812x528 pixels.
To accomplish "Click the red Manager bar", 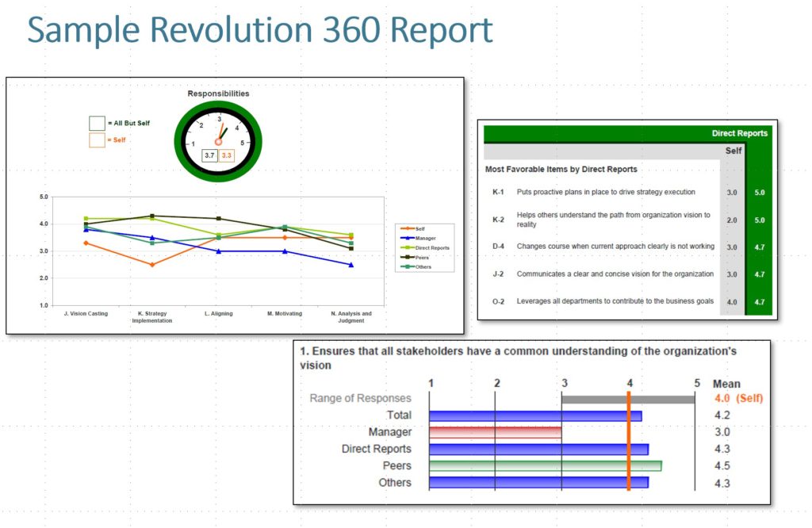I will pyautogui.click(x=495, y=432).
